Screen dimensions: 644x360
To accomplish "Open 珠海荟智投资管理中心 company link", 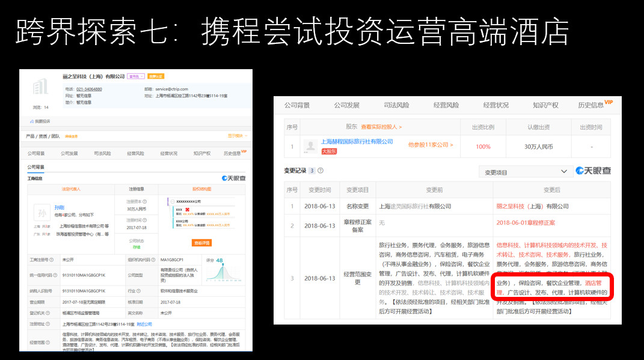I will (80, 234).
